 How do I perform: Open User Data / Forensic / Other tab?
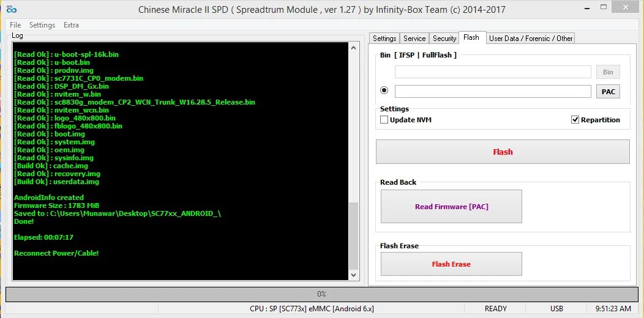point(531,38)
